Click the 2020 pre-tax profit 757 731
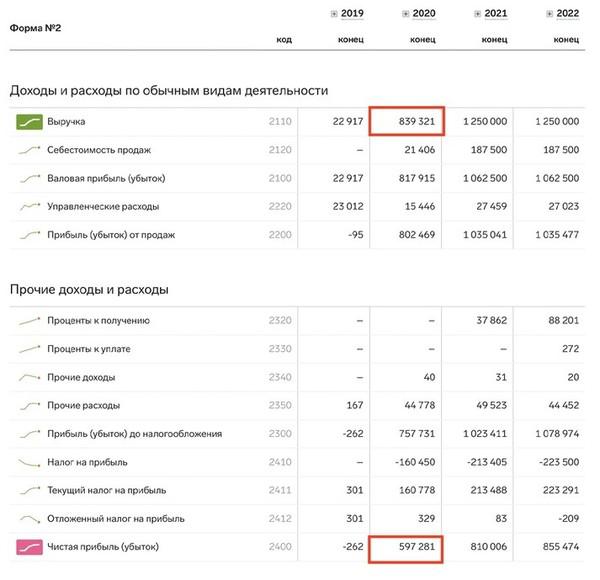The height and width of the screenshot is (580, 600). (x=417, y=434)
